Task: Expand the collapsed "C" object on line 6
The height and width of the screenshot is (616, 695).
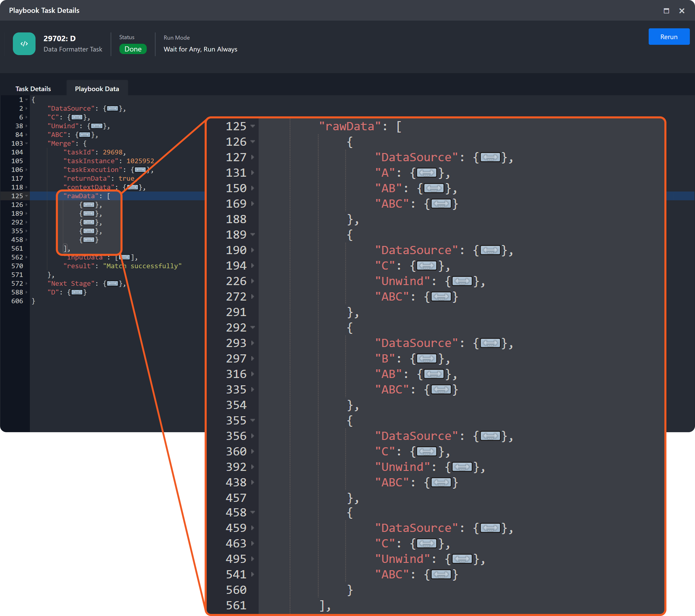Action: tap(77, 117)
